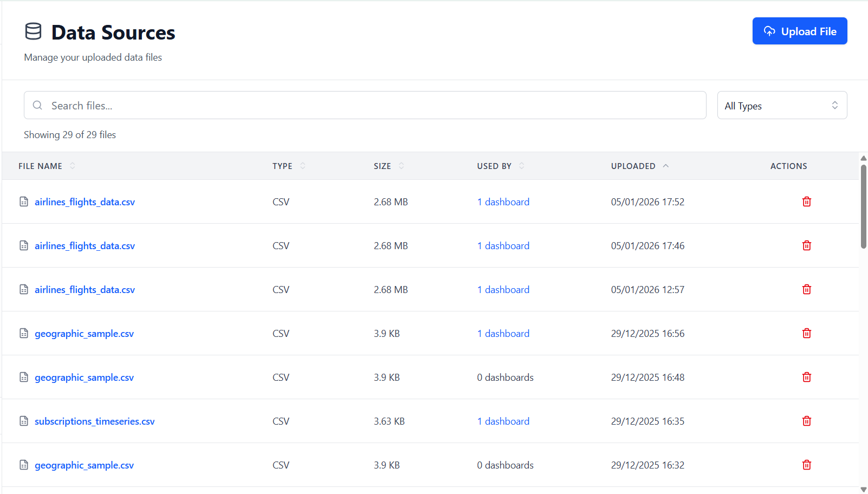868x494 pixels.
Task: Click trash icon for subscriptions_timeseries.csv
Action: (806, 421)
